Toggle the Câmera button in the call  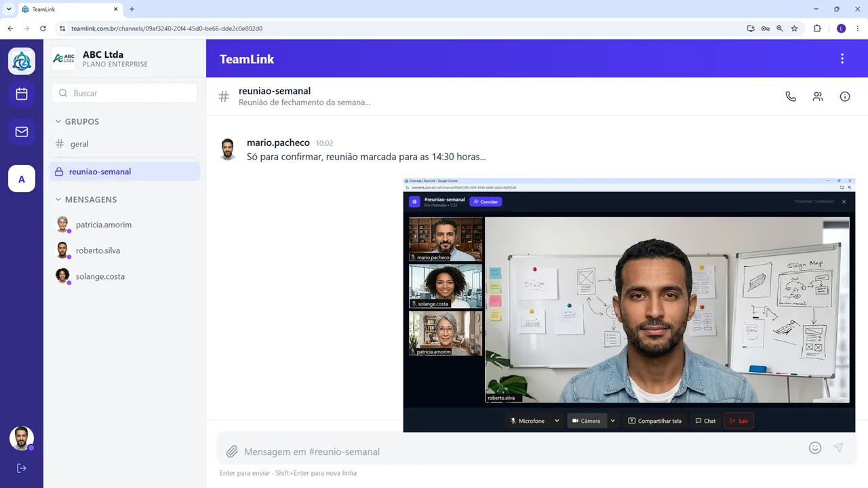(x=587, y=421)
